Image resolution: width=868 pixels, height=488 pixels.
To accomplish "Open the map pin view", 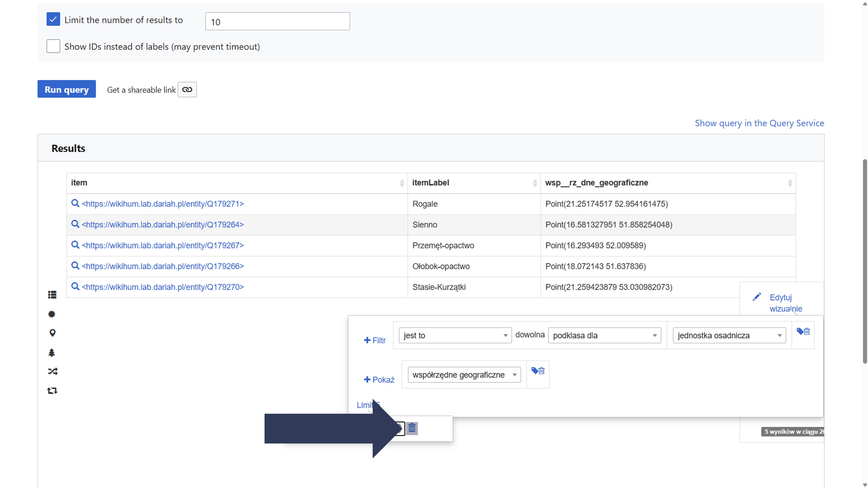I will tap(52, 333).
